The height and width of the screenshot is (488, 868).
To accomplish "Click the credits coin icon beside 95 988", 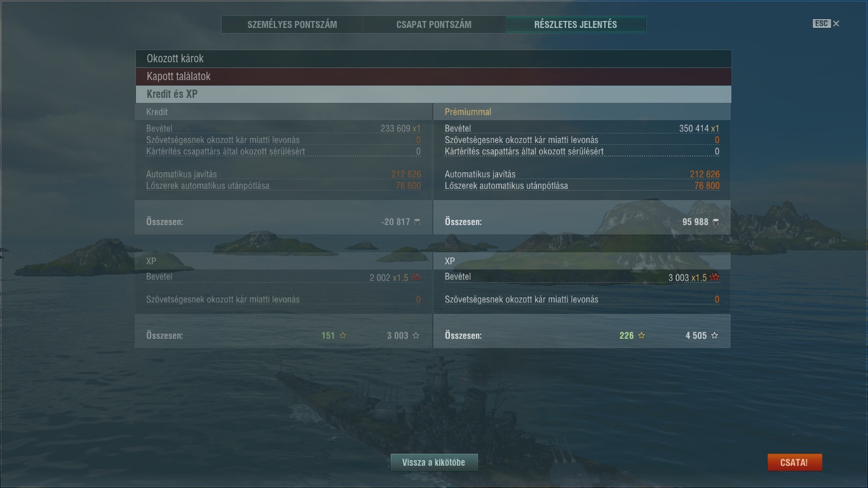I will pos(715,222).
